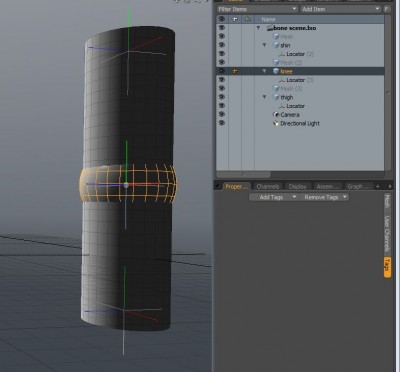Toggle visibility of Mesh (2)

[x=222, y=62]
